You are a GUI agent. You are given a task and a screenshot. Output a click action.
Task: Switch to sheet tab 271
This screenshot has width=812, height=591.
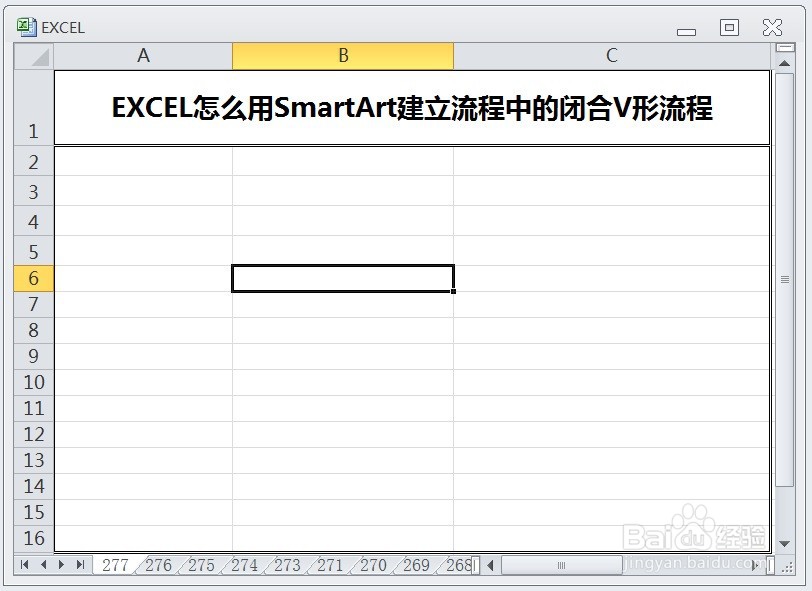click(x=330, y=565)
